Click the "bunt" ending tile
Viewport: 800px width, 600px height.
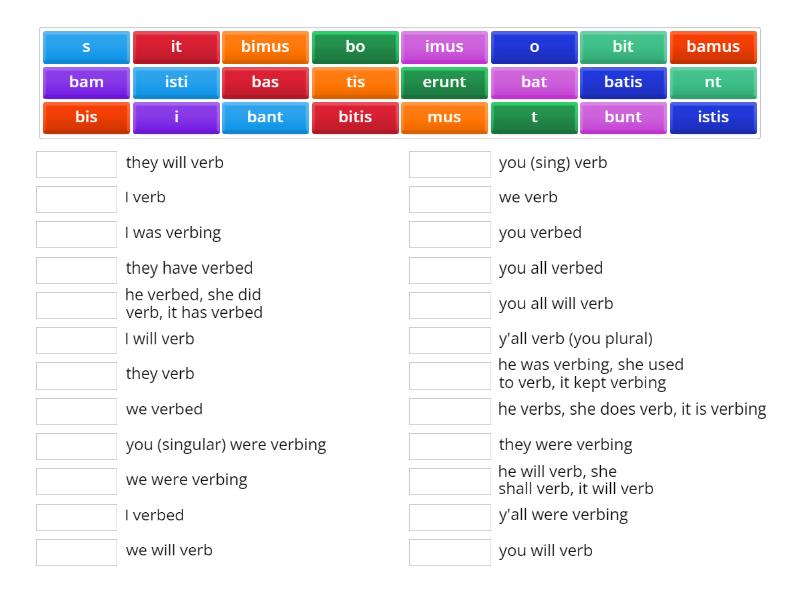[623, 118]
